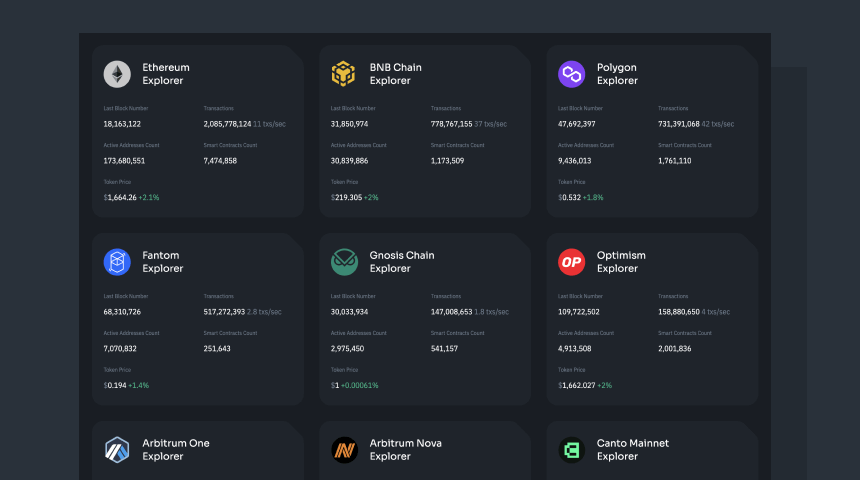Click Optimism smart contracts count 2,001,836
860x480 pixels.
(674, 348)
